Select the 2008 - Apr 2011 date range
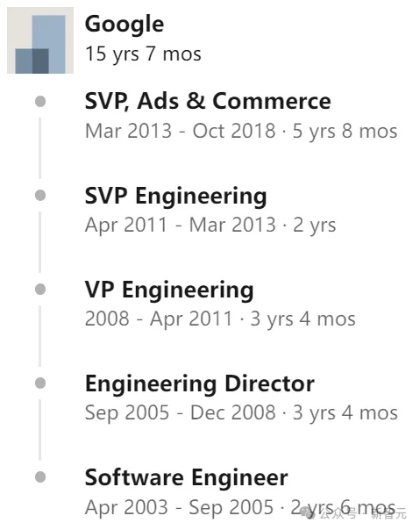Screen dimensions: 420x530 click(x=159, y=319)
